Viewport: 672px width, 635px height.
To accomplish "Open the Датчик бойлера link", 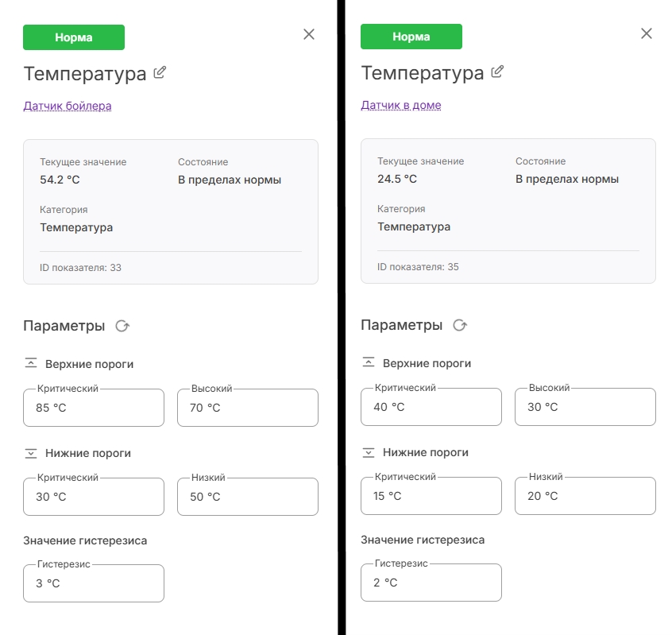I will 68,106.
